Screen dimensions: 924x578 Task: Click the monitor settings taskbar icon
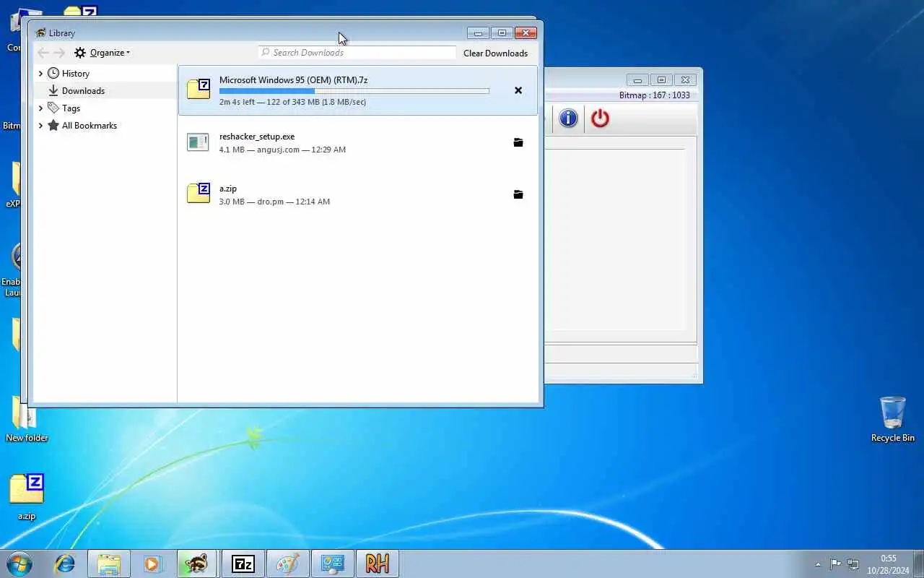point(332,564)
